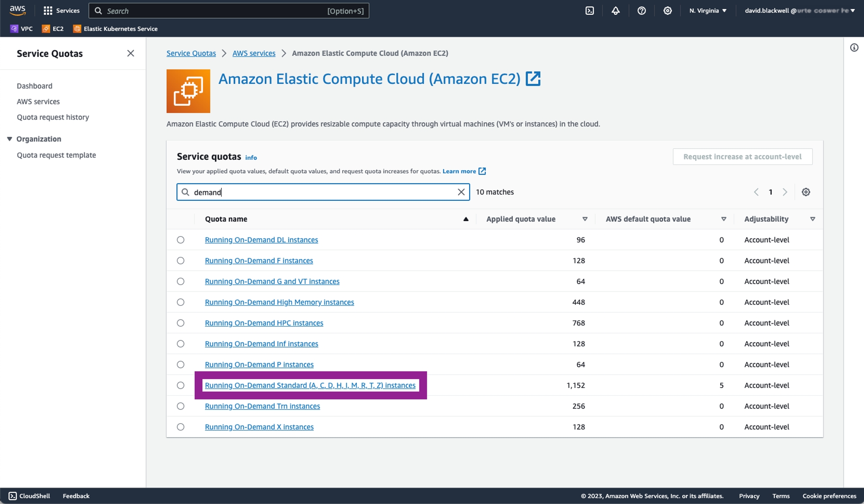Select the Running On-Demand Standard instances radio
The width and height of the screenshot is (864, 504).
pyautogui.click(x=181, y=385)
